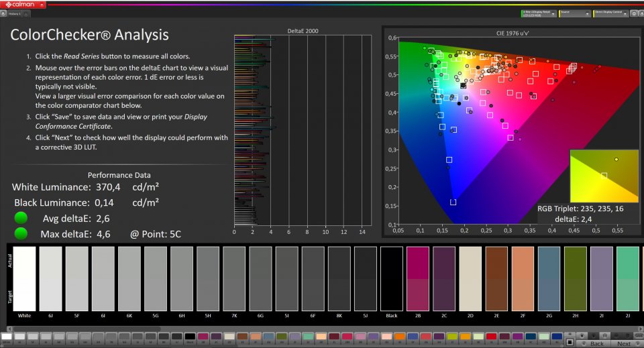Select the 6J light gray comparator swatch
The width and height of the screenshot is (644, 348).
(50, 279)
